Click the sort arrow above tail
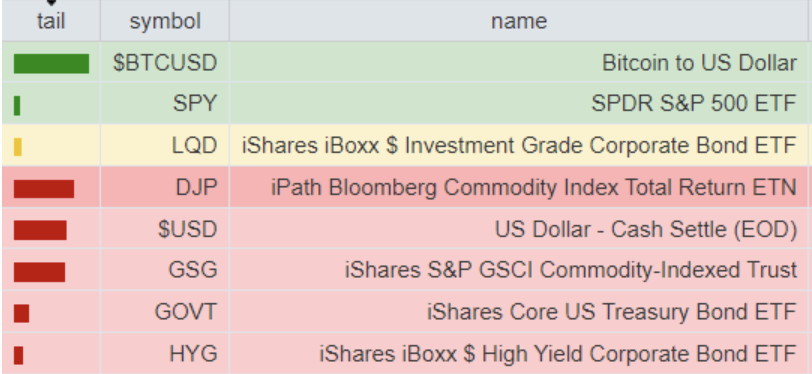 pos(51,3)
